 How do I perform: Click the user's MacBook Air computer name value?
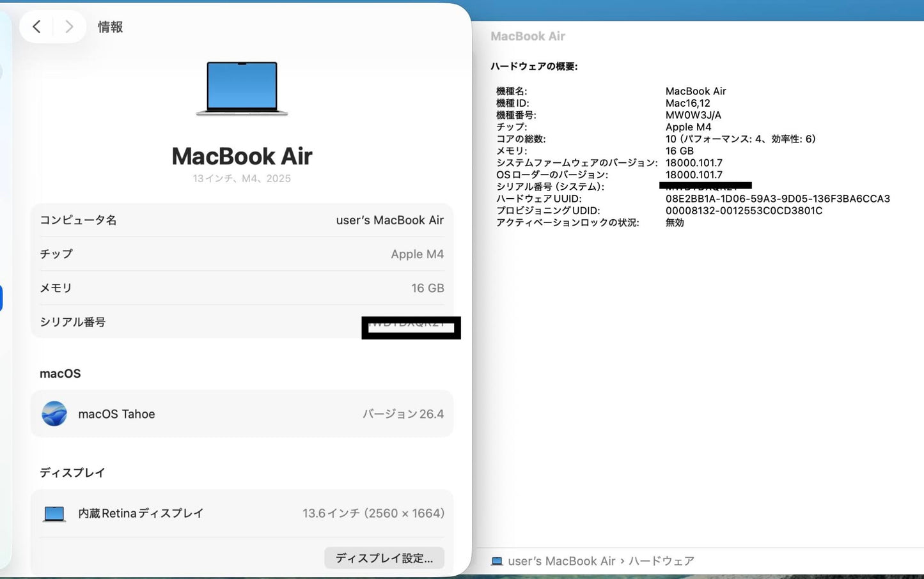(390, 220)
